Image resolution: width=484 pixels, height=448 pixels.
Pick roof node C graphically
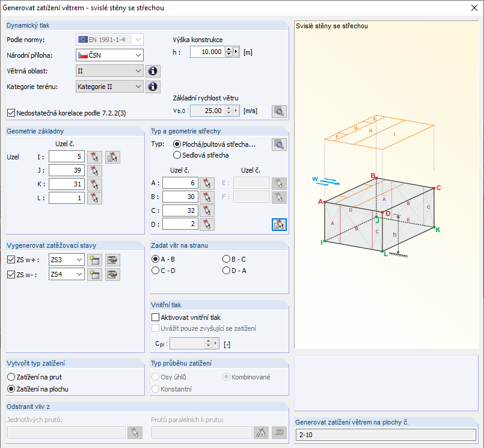[x=207, y=210]
